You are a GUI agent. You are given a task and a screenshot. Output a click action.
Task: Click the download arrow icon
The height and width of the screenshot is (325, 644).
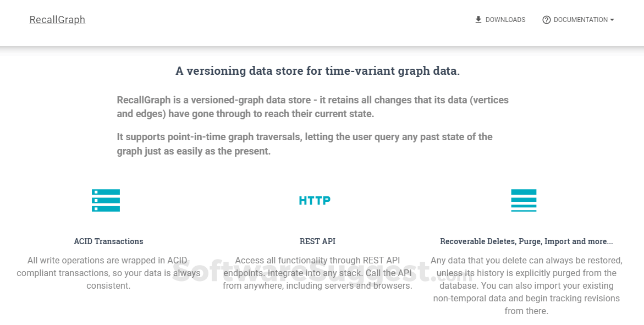(478, 20)
